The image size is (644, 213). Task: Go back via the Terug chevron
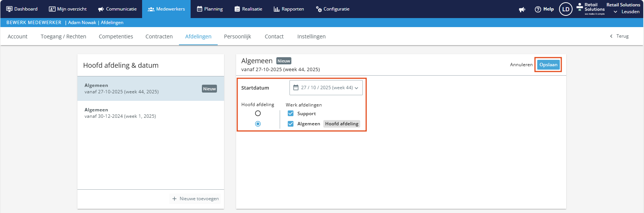tap(611, 36)
